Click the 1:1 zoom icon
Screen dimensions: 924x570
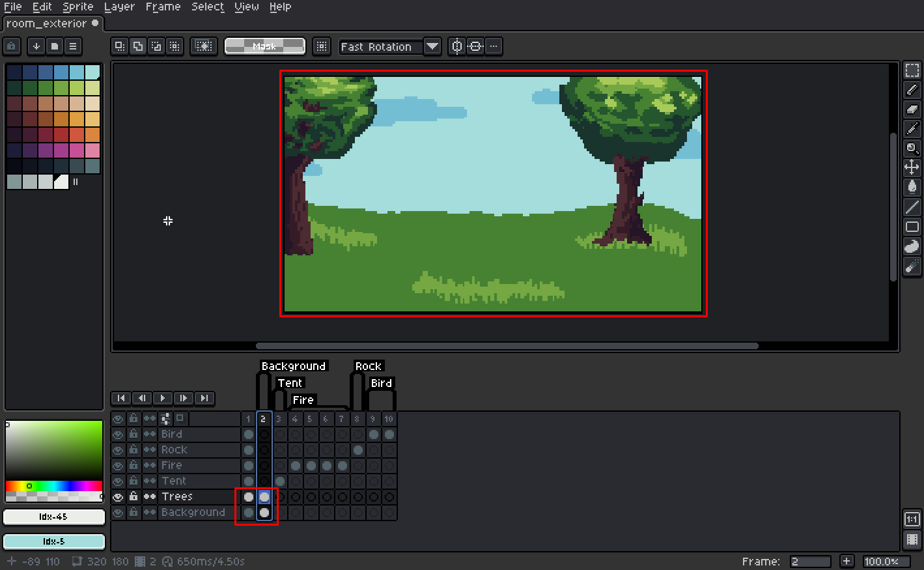[912, 519]
